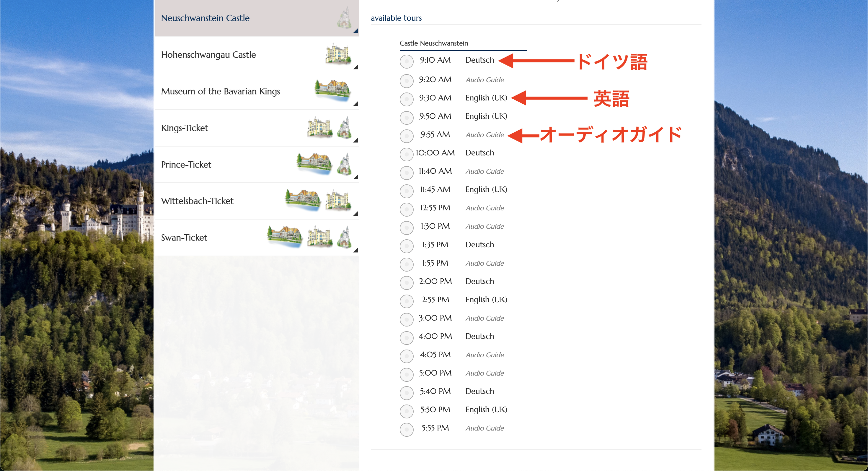Click the '9:10 AM' time text
Viewport: 868px width, 471px height.
click(435, 60)
